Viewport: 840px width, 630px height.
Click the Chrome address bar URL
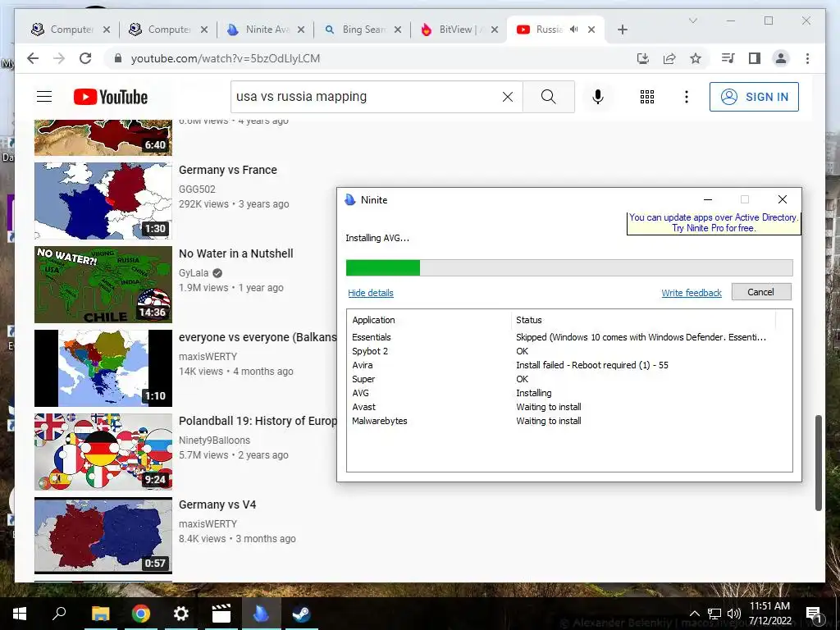226,58
